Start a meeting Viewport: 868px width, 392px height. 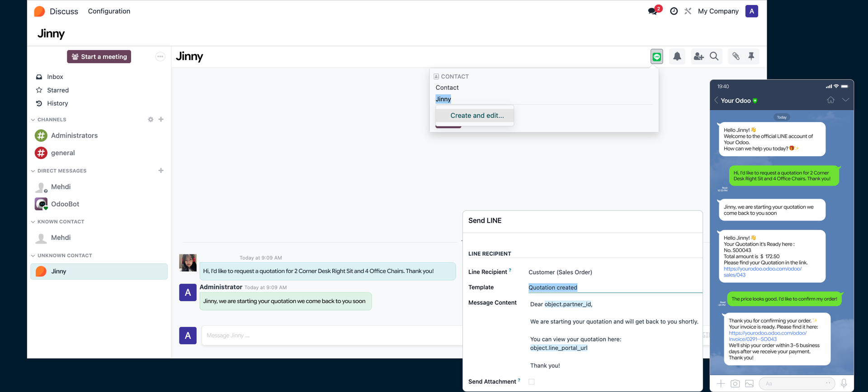click(99, 56)
